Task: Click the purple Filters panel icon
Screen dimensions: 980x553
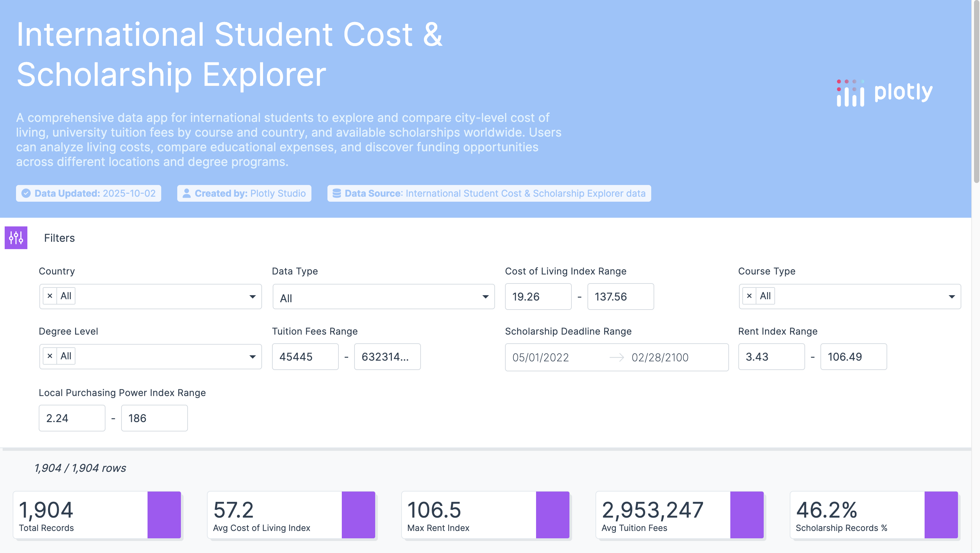Action: coord(16,238)
